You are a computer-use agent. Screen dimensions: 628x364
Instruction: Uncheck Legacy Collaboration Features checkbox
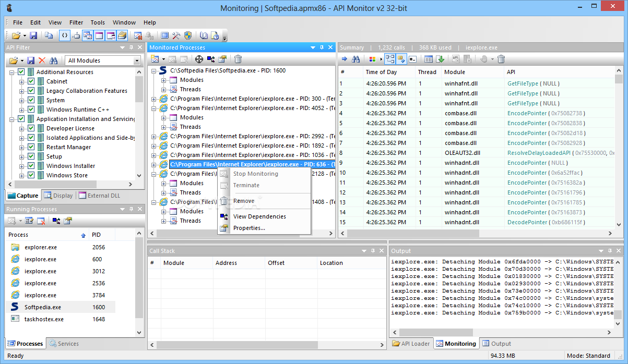(31, 91)
